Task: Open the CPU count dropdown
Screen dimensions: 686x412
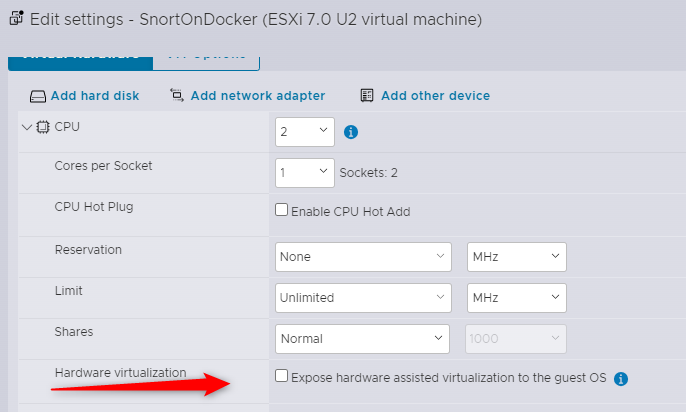Action: (304, 131)
